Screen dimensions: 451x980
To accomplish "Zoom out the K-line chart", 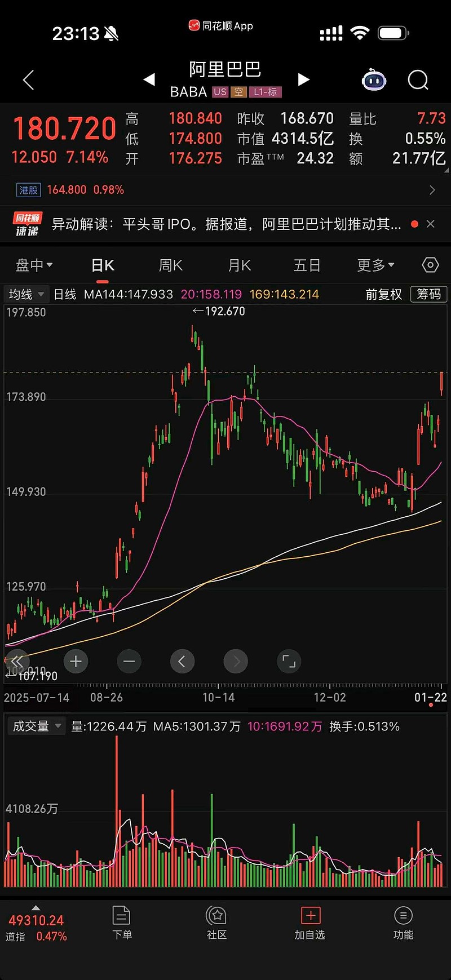I will (129, 661).
